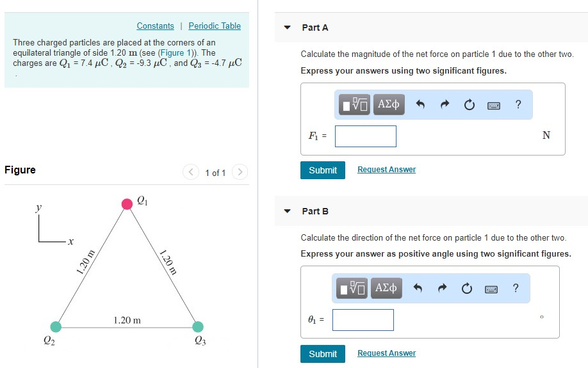Screen dimensions: 588x368
Task: Redo entry in Part A toolbar
Action: pos(445,104)
